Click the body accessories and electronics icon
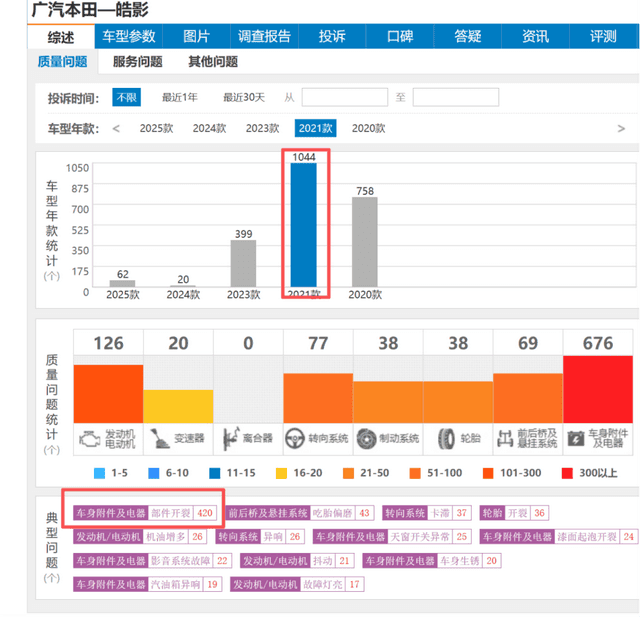Image resolution: width=640 pixels, height=617 pixels. tap(577, 437)
